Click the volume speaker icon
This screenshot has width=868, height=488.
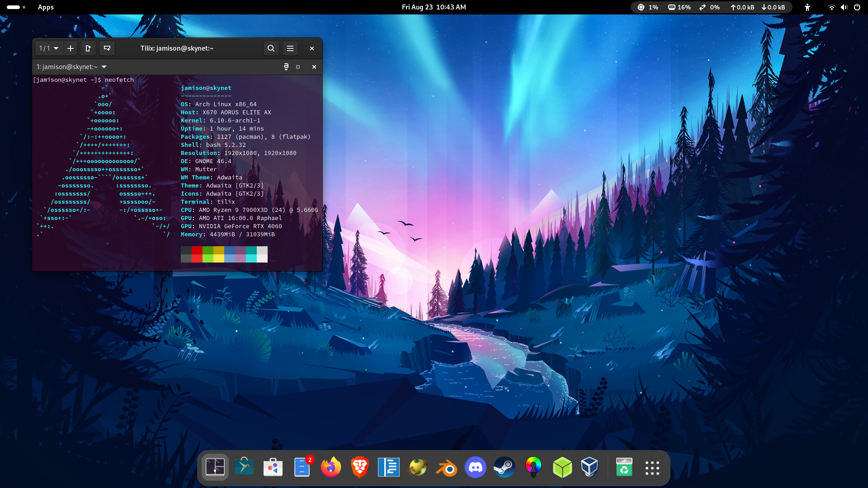click(x=844, y=7)
